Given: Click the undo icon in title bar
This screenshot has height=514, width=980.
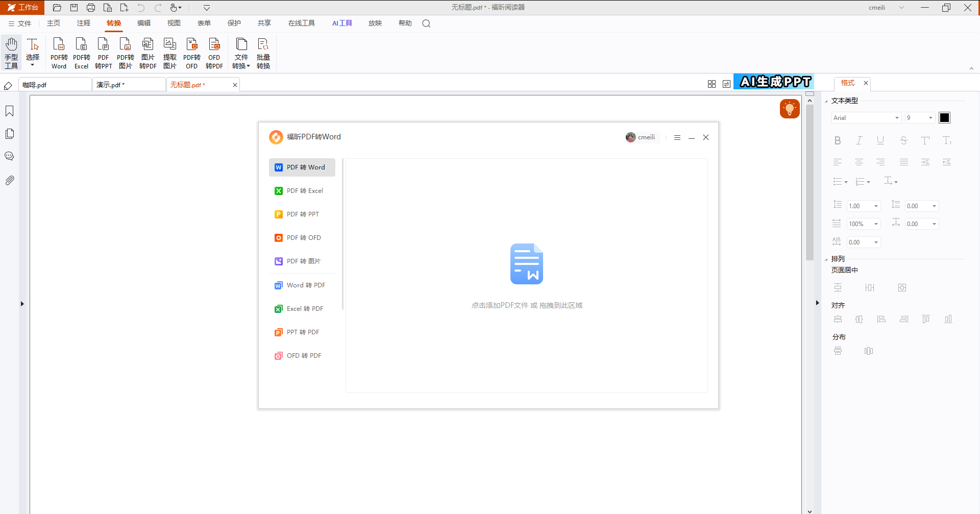Looking at the screenshot, I should tap(141, 8).
